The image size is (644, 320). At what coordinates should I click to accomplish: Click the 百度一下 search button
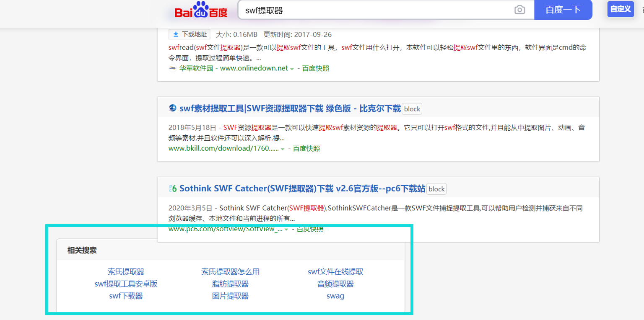[563, 10]
